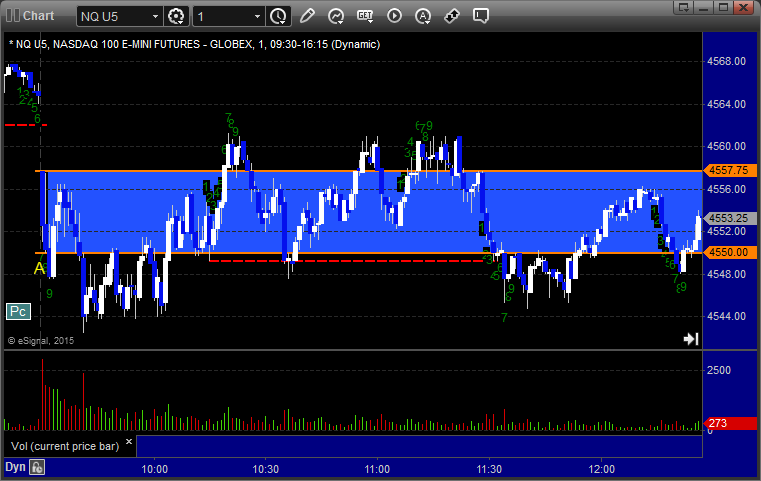The width and height of the screenshot is (761, 481).
Task: Click the 4552.00 price axis label
Action: point(726,232)
